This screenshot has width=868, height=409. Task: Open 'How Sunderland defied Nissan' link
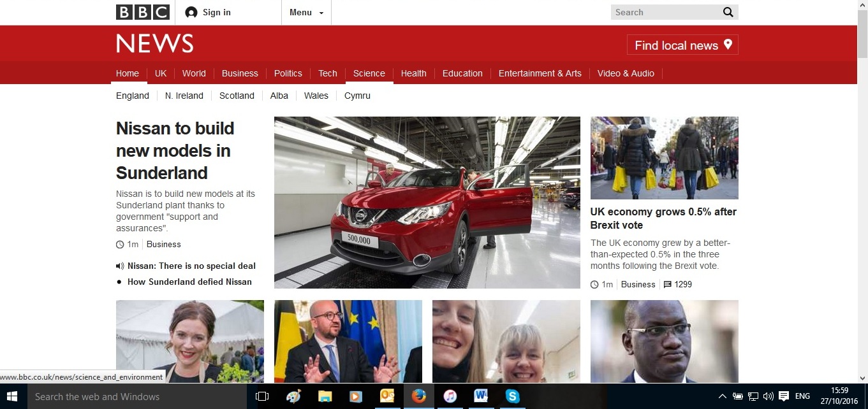(x=189, y=282)
